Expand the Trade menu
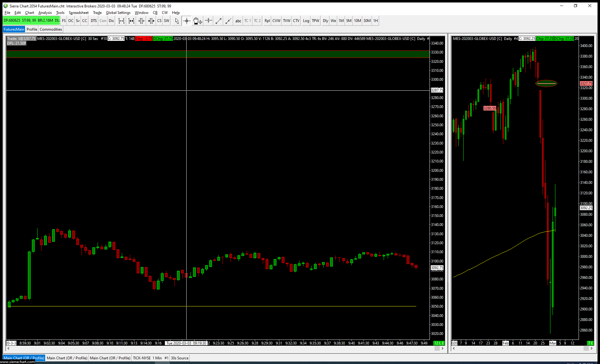Image resolution: width=600 pixels, height=364 pixels. [97, 13]
